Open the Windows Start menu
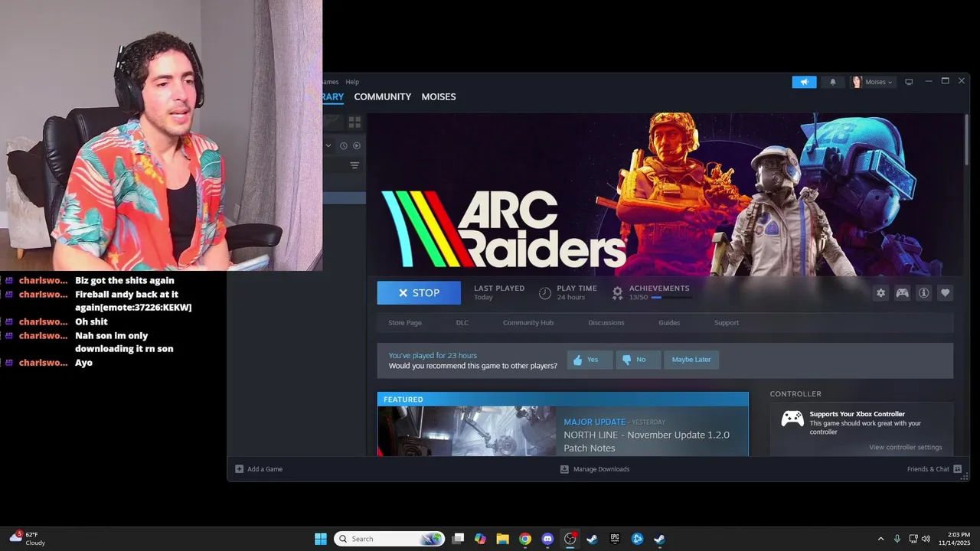This screenshot has width=980, height=551. [321, 539]
